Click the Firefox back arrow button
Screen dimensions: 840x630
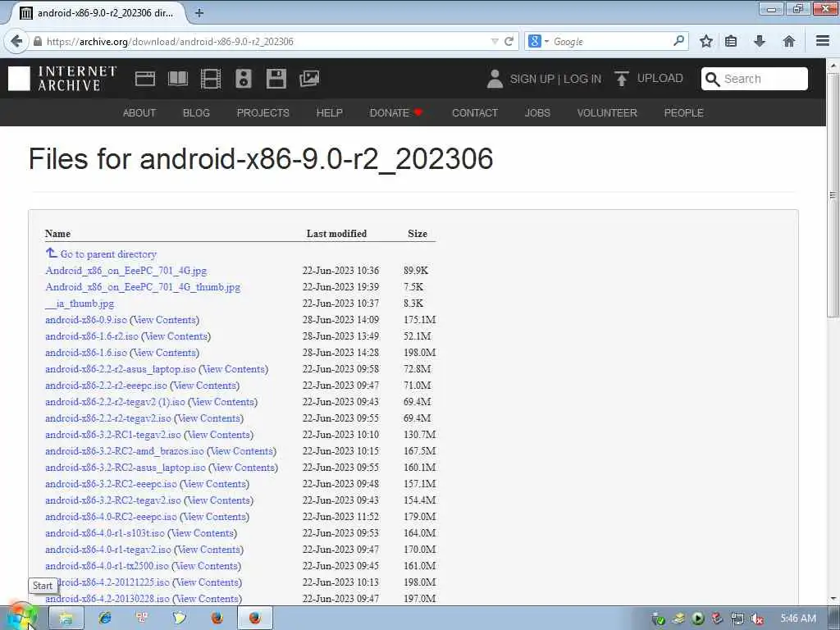click(16, 41)
